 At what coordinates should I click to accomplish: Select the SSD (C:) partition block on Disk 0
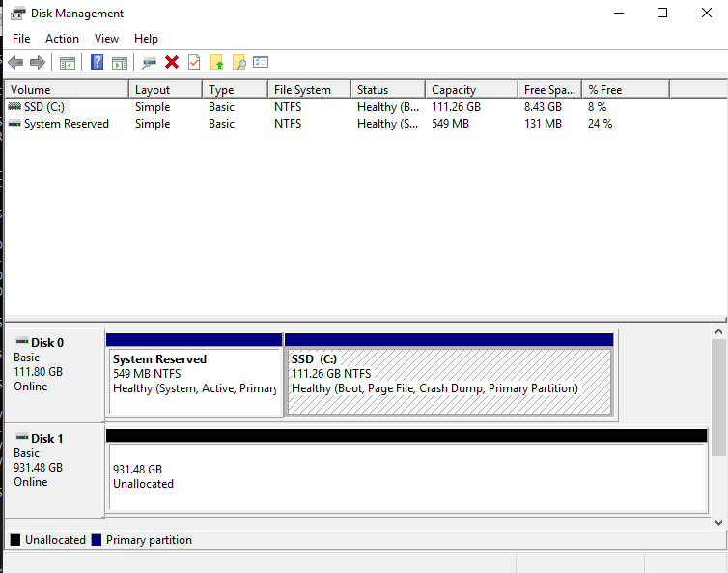pyautogui.click(x=449, y=375)
